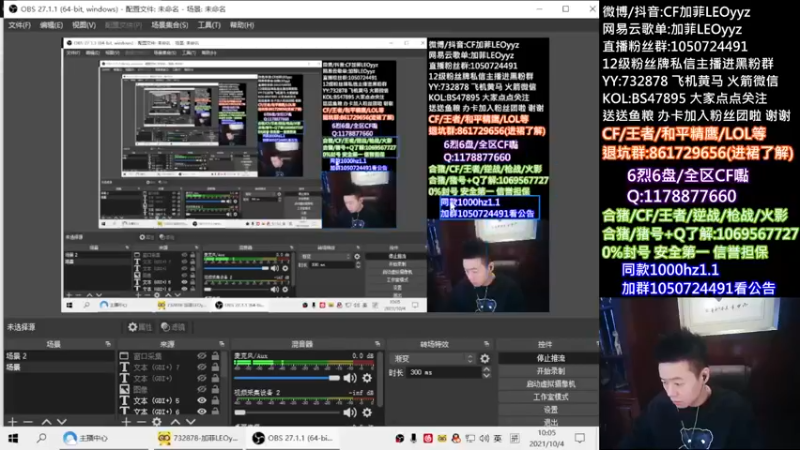Open the 场景集合(S) menu
The image size is (800, 450).
tap(169, 25)
